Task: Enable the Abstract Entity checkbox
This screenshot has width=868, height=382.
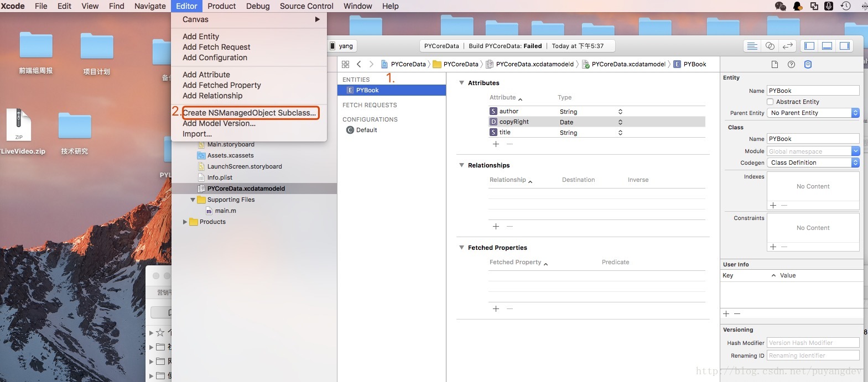Action: point(770,102)
